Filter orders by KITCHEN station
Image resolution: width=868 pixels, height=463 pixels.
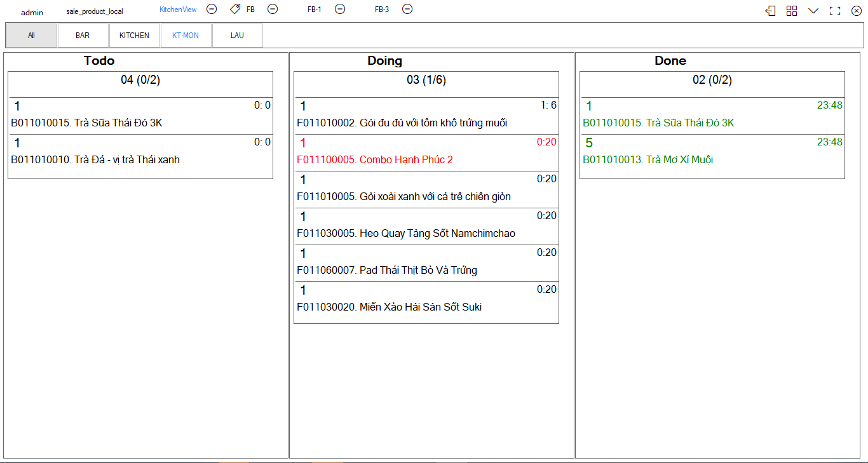(x=134, y=36)
